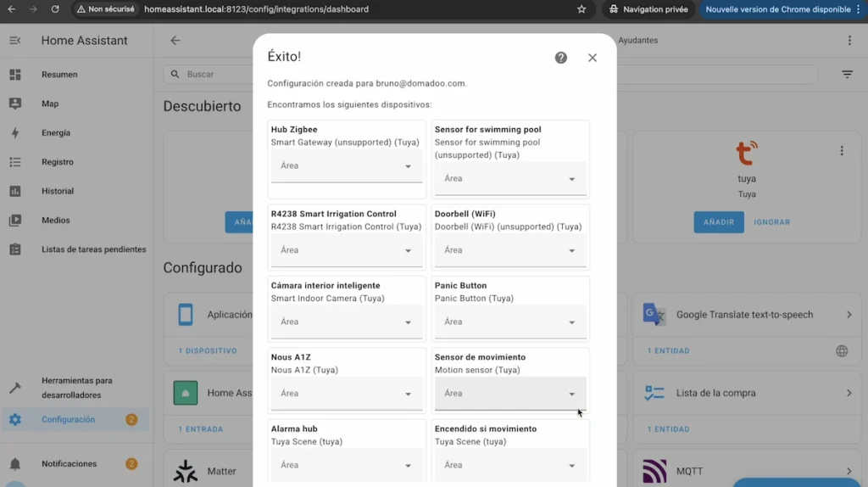Select Configuración in sidebar
Image resolution: width=868 pixels, height=487 pixels.
76,419
